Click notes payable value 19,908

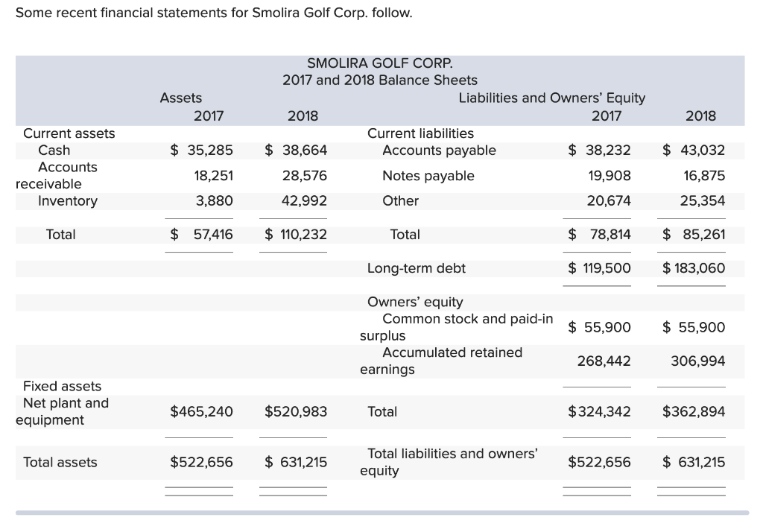click(x=610, y=176)
